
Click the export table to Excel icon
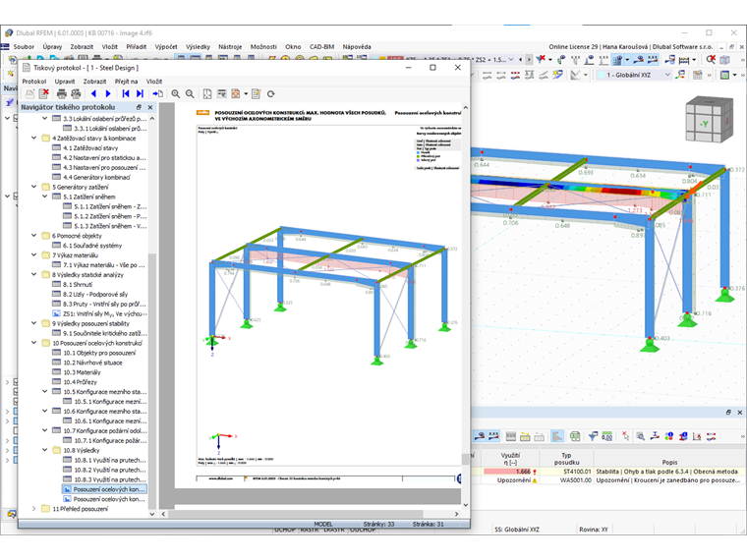pos(576,436)
